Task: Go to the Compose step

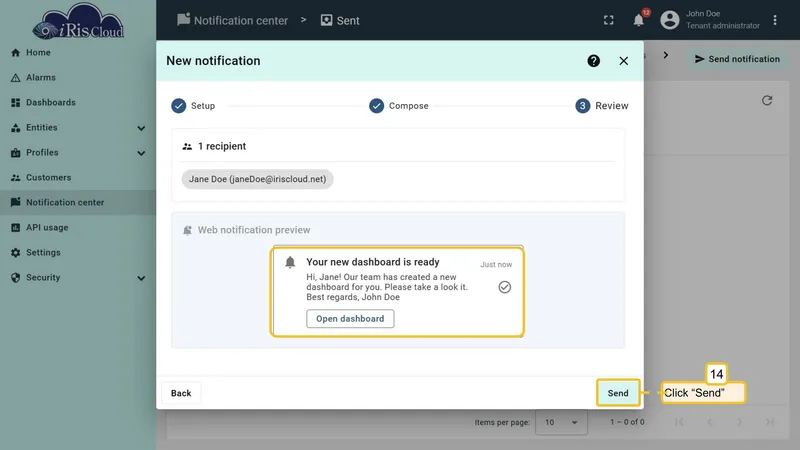Action: [x=398, y=106]
